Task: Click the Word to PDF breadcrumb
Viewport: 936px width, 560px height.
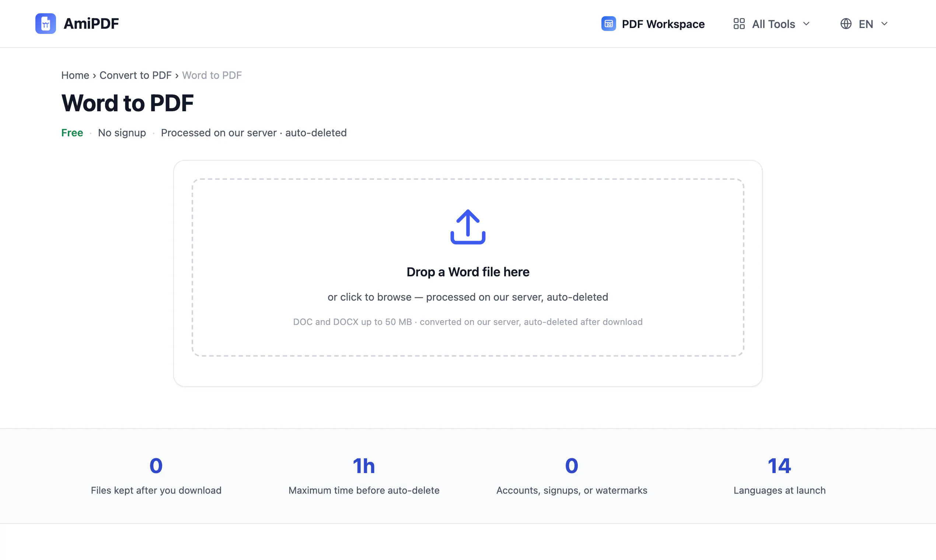Action: coord(212,75)
